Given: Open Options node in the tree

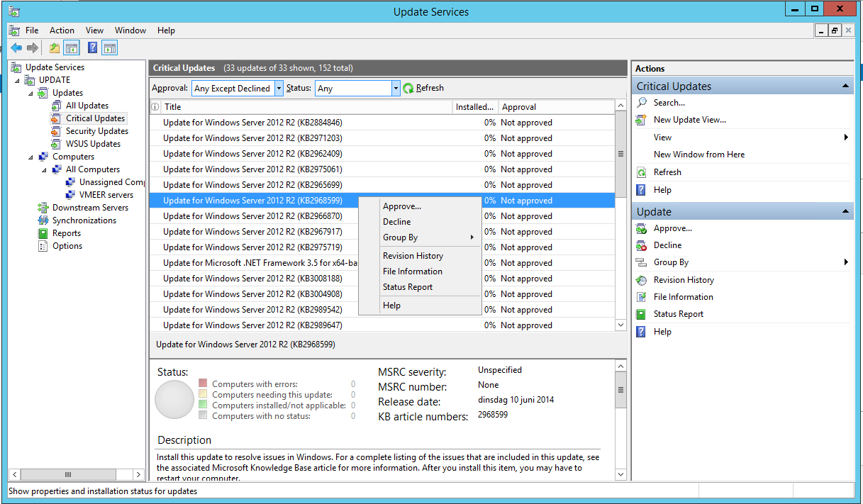Looking at the screenshot, I should (67, 246).
